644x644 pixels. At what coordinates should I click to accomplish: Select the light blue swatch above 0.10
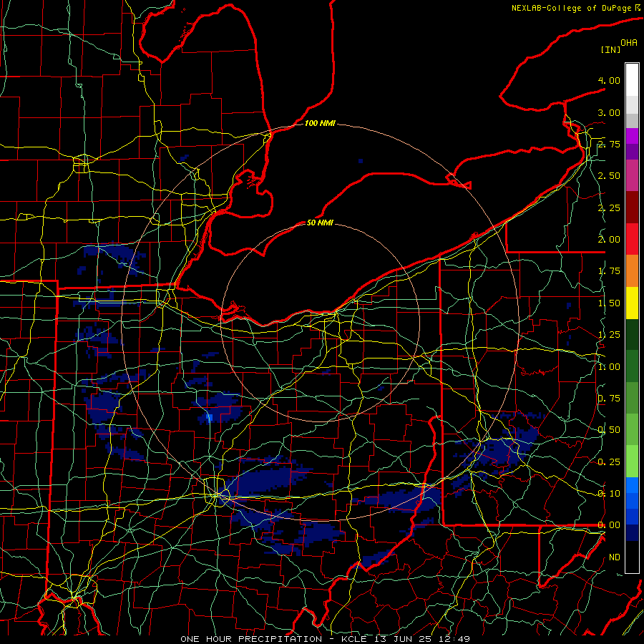coord(632,485)
